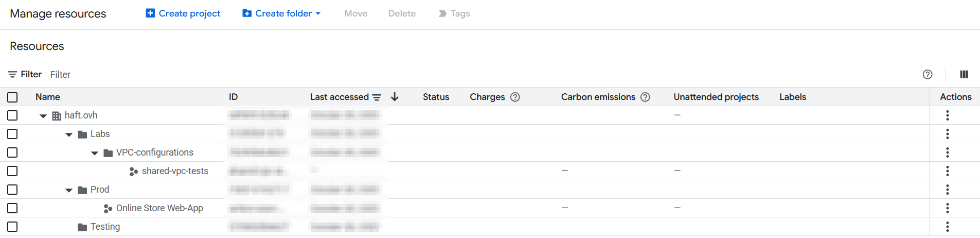
Task: Click the Create project button
Action: (x=183, y=13)
